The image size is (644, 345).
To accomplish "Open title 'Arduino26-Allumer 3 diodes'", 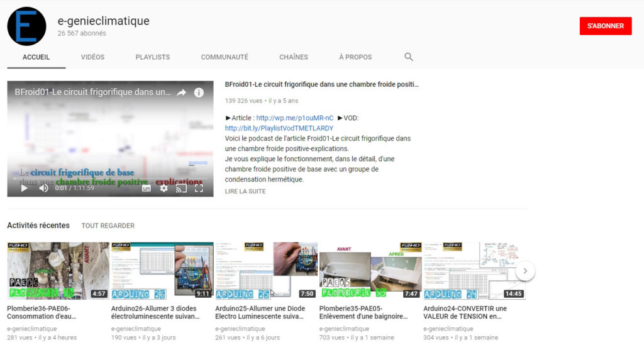I will [155, 312].
